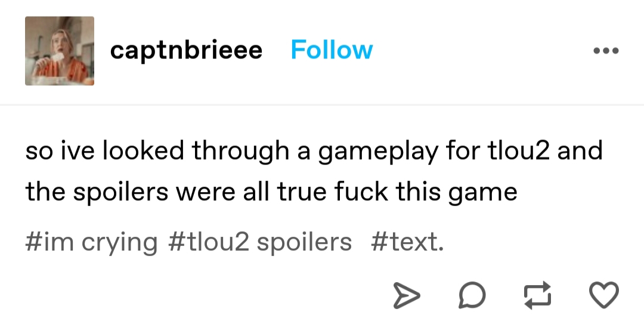Viewport: 644px width, 331px height.
Task: Like the post with the heart icon
Action: (x=603, y=295)
